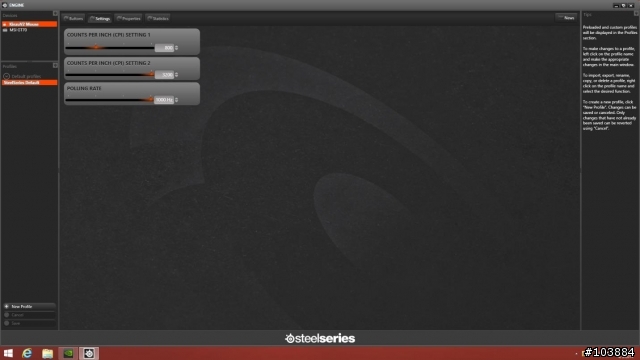Open the Windows Start button
Screen dimensions: 640x360
tap(8, 353)
